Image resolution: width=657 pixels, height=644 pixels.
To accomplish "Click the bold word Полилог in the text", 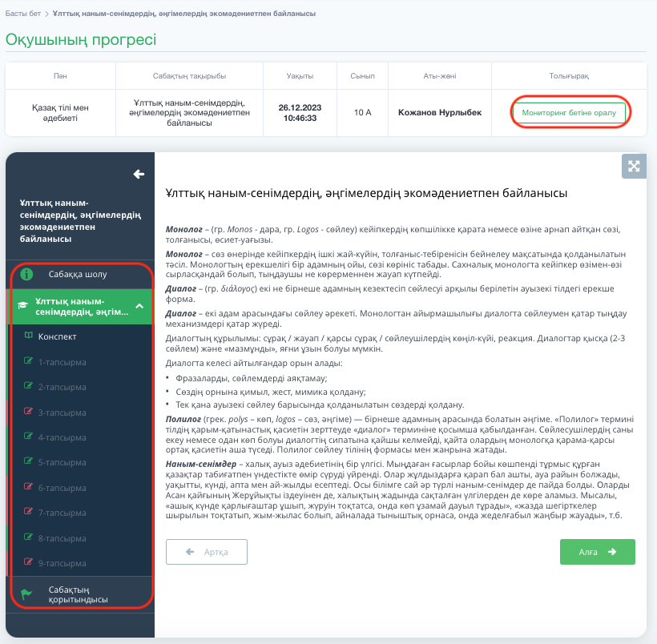I will (183, 419).
